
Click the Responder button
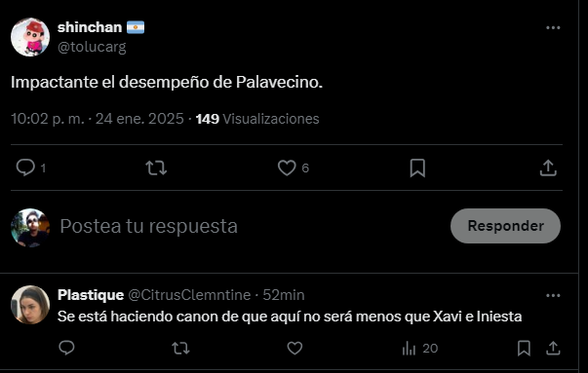(505, 226)
